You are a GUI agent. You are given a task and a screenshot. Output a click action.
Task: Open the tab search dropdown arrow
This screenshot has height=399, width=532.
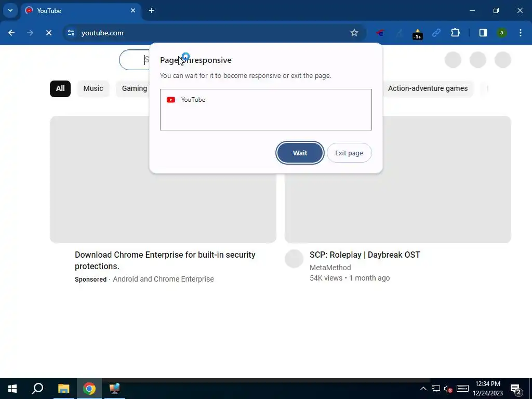[10, 10]
